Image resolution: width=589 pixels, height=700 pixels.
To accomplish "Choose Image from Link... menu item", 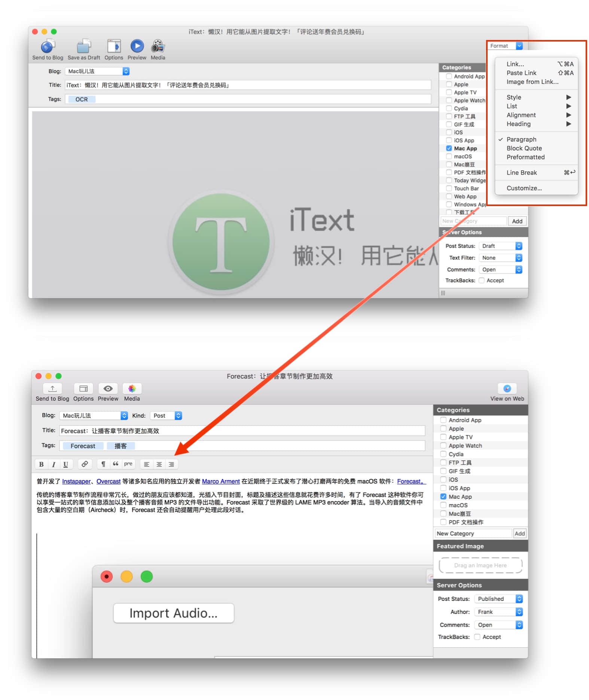I will click(x=537, y=82).
